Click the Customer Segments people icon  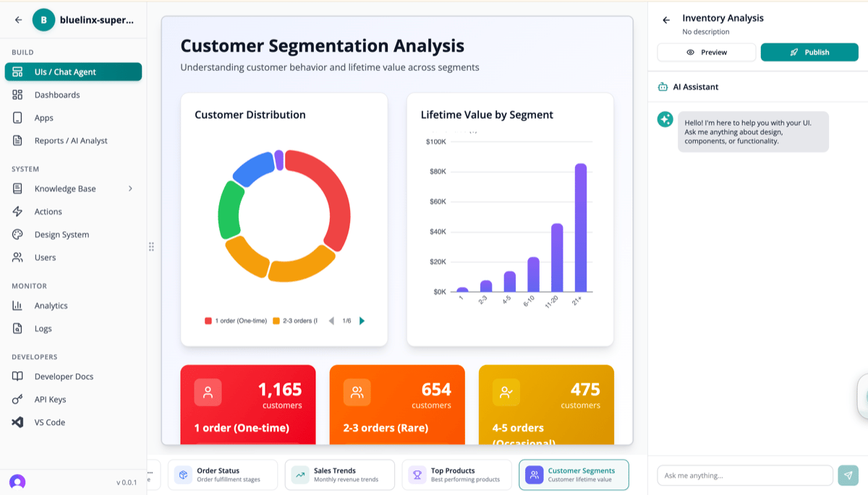[x=535, y=475]
